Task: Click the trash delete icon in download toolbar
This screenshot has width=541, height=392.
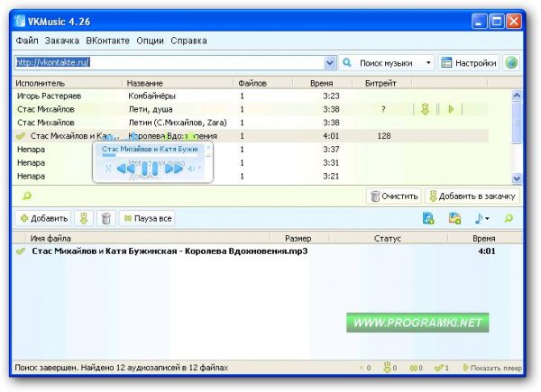Action: (x=105, y=219)
